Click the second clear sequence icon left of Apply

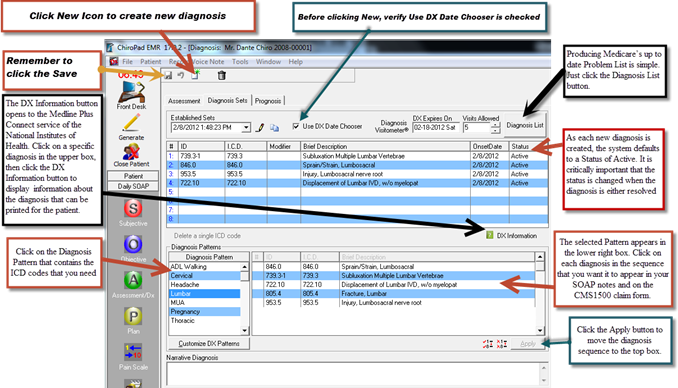click(x=502, y=344)
